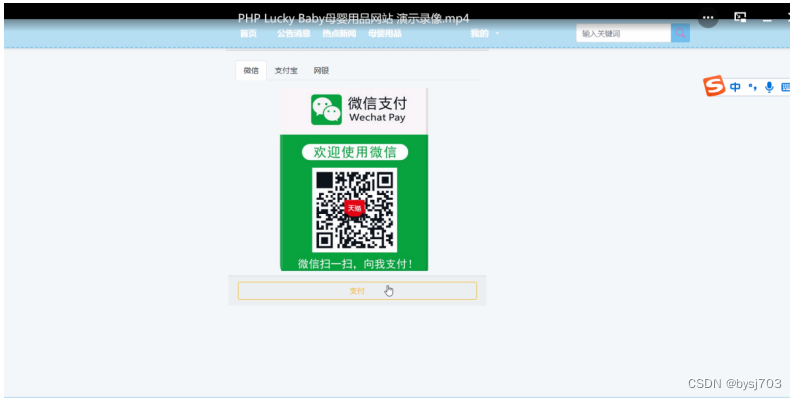Click the WeChat payment QR code image

point(354,209)
